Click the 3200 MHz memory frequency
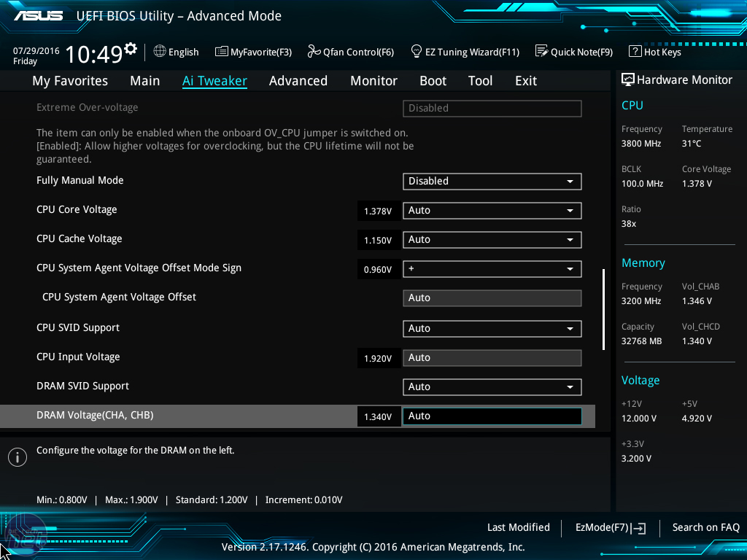Screen dimensions: 747x560 (640, 301)
